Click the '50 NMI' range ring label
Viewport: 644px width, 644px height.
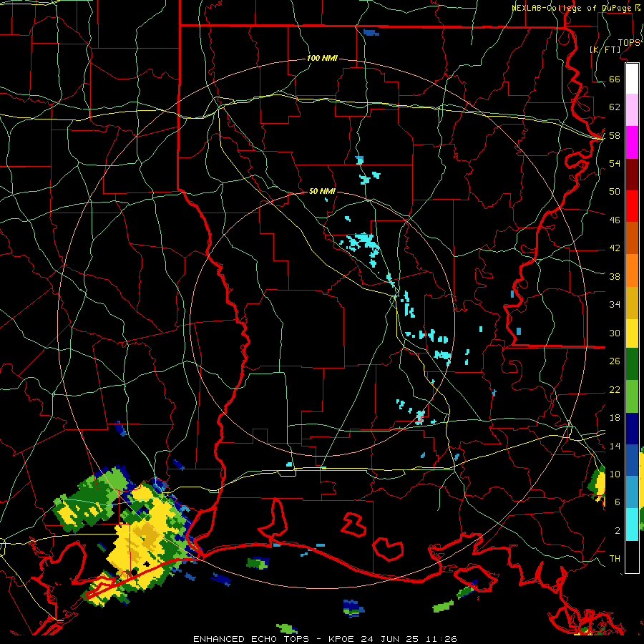click(x=322, y=191)
